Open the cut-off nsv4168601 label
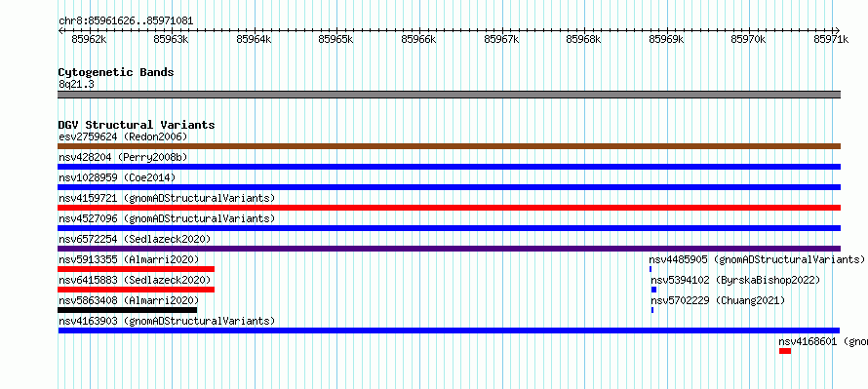Image resolution: width=868 pixels, height=389 pixels. [x=823, y=341]
